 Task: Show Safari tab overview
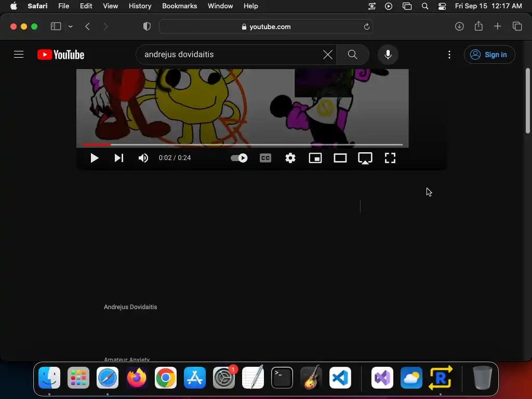click(x=517, y=26)
